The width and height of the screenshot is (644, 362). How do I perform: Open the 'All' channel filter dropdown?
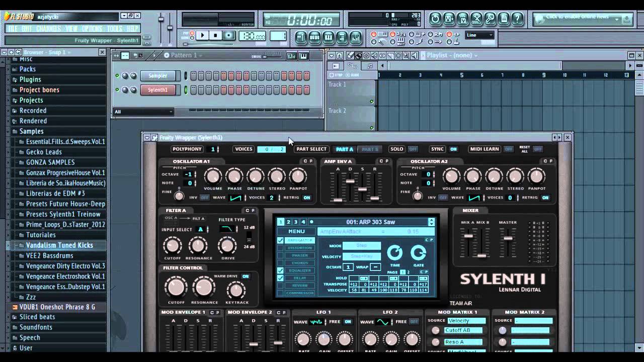coord(143,112)
